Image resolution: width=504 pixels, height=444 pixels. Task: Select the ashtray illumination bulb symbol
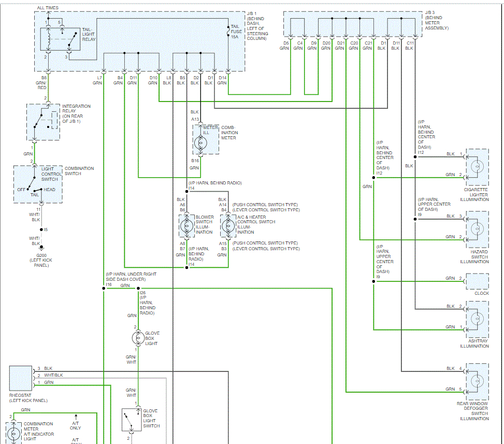[x=477, y=319]
